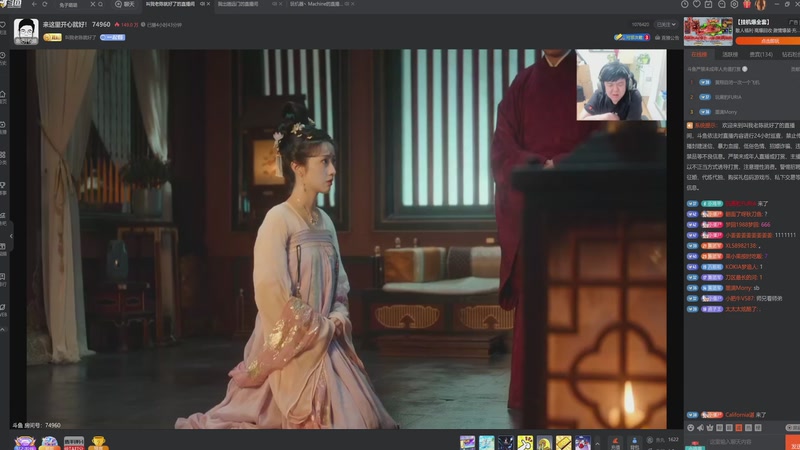The image size is (800, 450).
Task: Open the 背包 backpack button
Action: (x=634, y=443)
